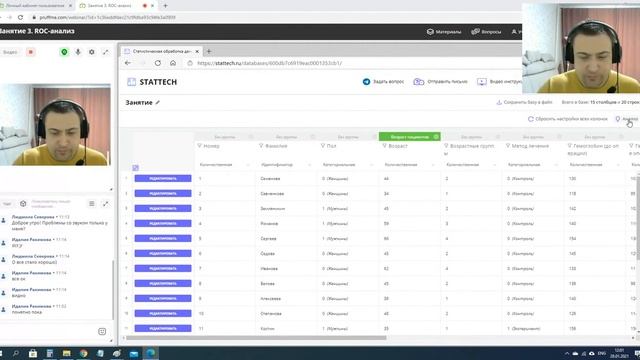Reload the outer browser page
The width and height of the screenshot is (640, 360).
pos(20,18)
